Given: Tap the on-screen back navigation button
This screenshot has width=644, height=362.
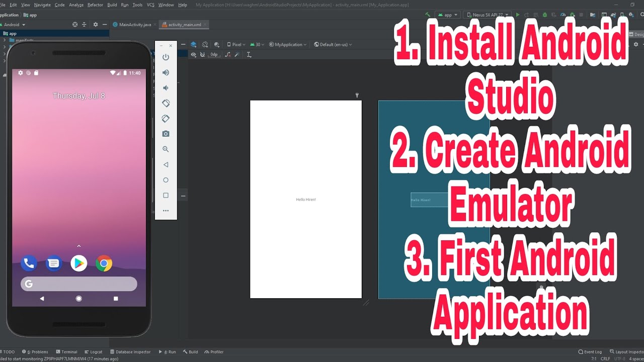Looking at the screenshot, I should [42, 299].
